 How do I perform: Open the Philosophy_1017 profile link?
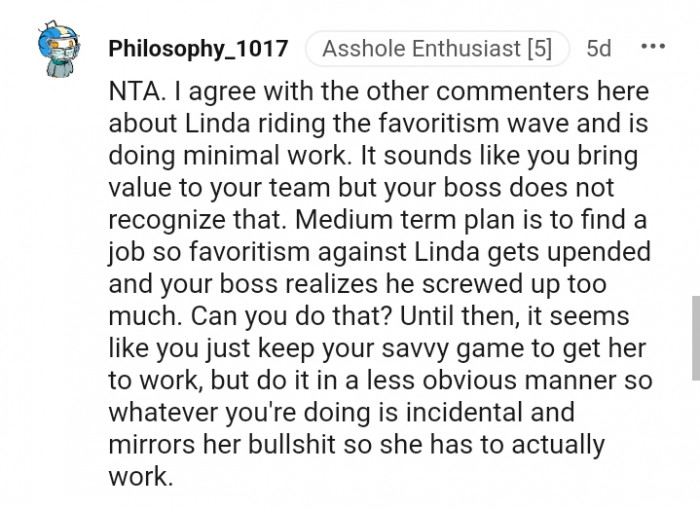pos(198,49)
